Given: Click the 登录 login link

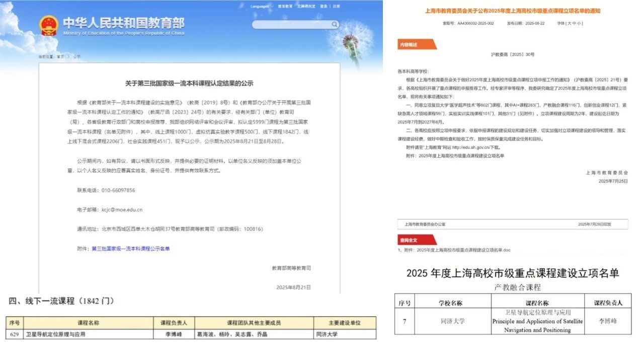Looking at the screenshot, I should pyautogui.click(x=324, y=6).
